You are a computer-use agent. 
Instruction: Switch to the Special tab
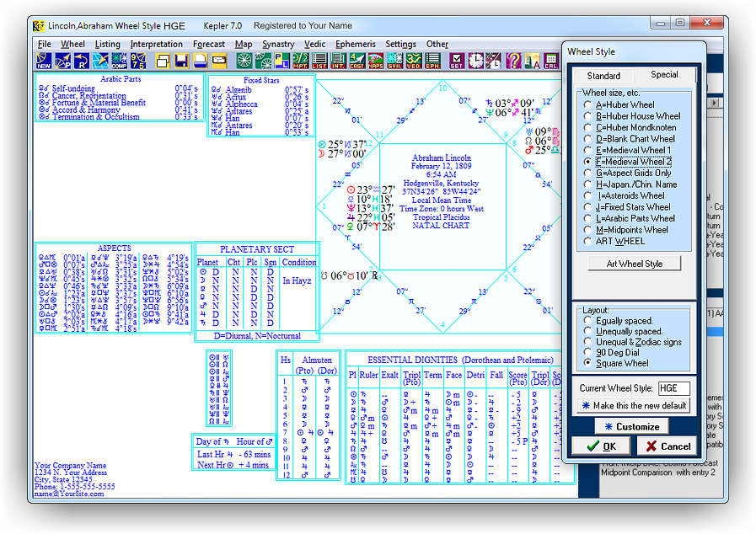(664, 75)
